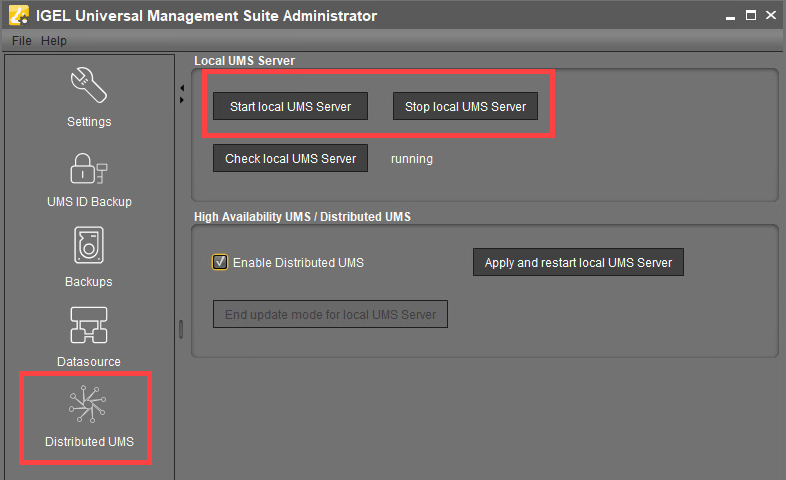Click the IGEL application icon in title bar
Image resolution: width=786 pixels, height=480 pixels.
(x=17, y=15)
